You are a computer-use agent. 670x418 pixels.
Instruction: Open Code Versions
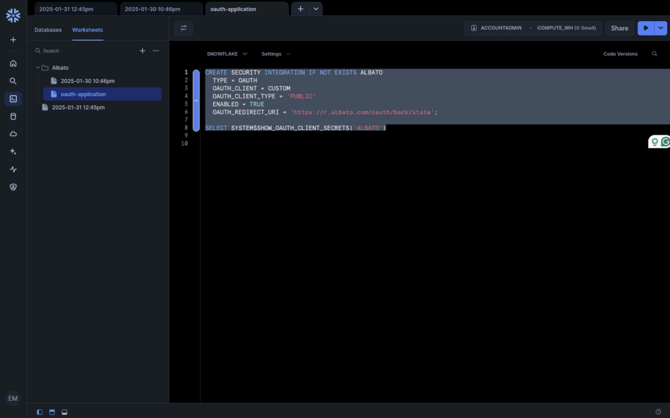click(x=620, y=54)
